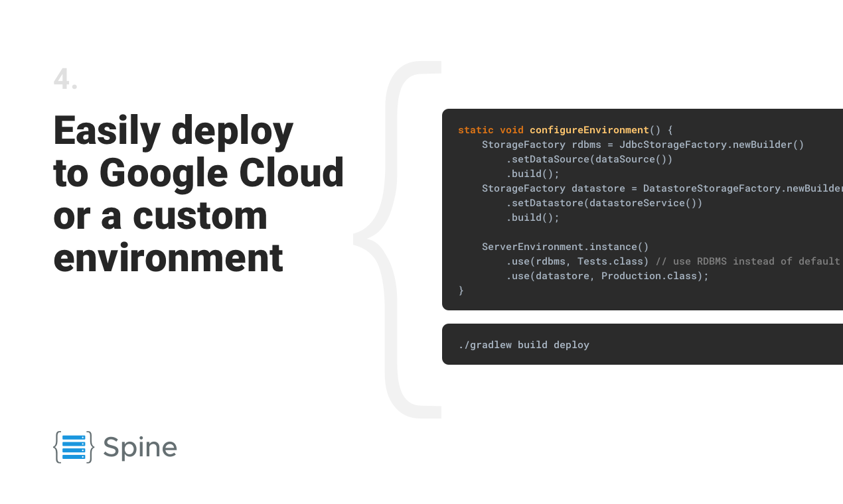The width and height of the screenshot is (843, 504).
Task: Select the heading line "to Google Cloud"
Action: click(x=198, y=174)
